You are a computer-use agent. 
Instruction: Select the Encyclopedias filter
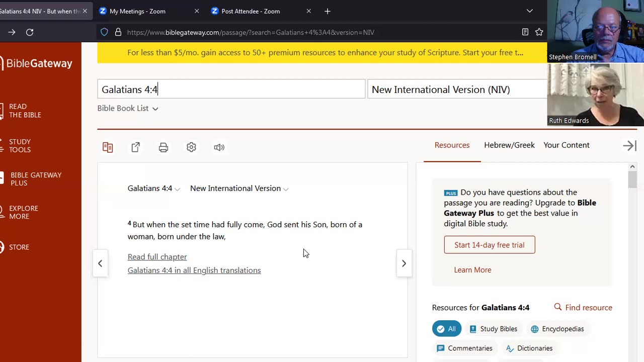[557, 329]
